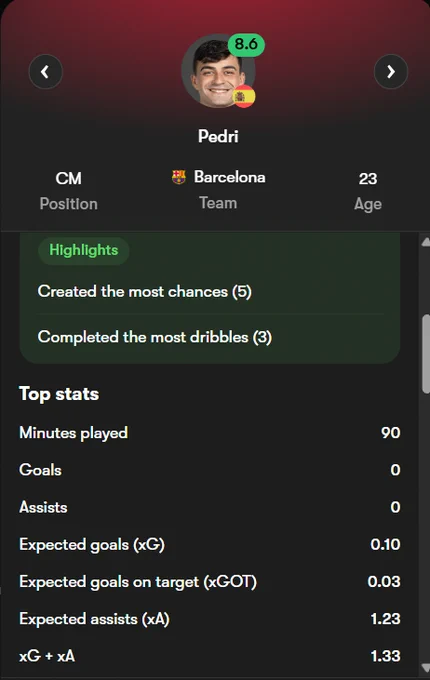
Task: Click the vertical scrollbar thumb
Action: [426, 354]
